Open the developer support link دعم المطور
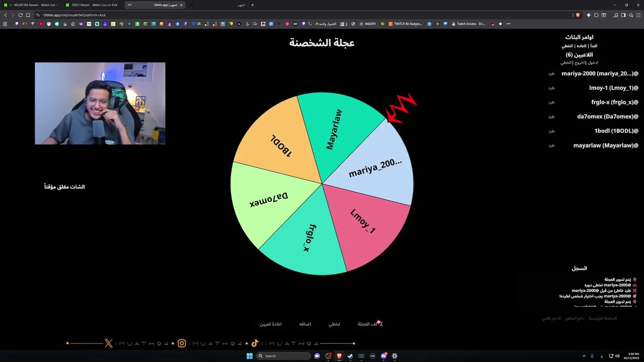 click(x=575, y=318)
